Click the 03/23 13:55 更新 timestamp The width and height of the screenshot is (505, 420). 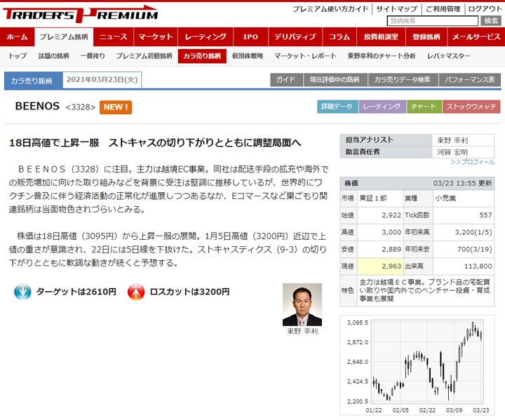coord(462,183)
